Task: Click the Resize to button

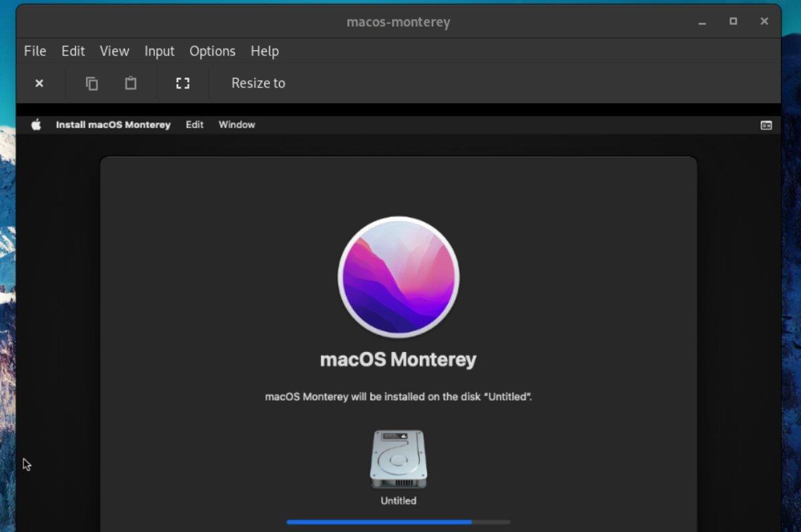Action: point(258,83)
